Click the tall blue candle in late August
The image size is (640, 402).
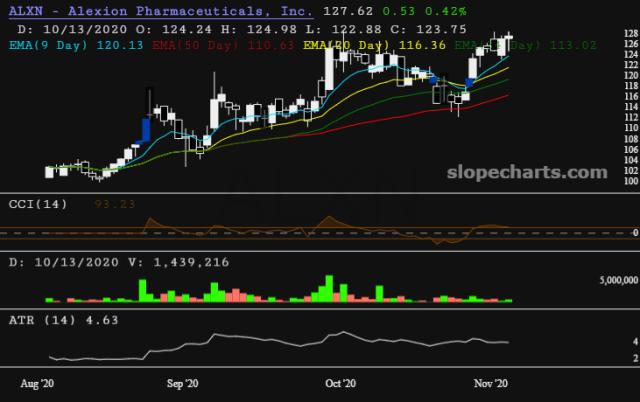coord(146,130)
